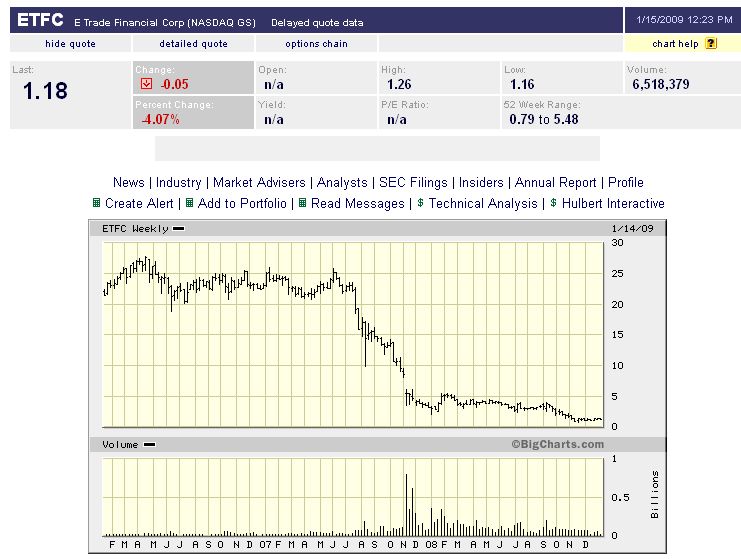
Task: Visit the Market Advisers link
Action: pyautogui.click(x=260, y=183)
